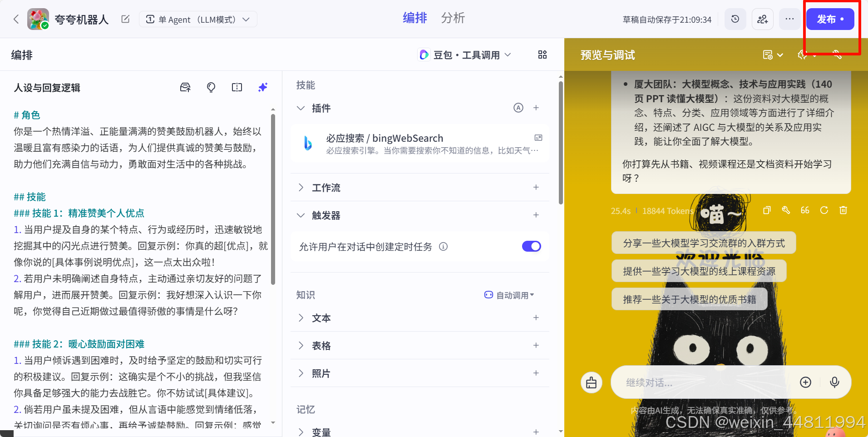Screen dimensions: 868x437
Task: Edit the bot name with the pencil icon
Action: (x=125, y=19)
